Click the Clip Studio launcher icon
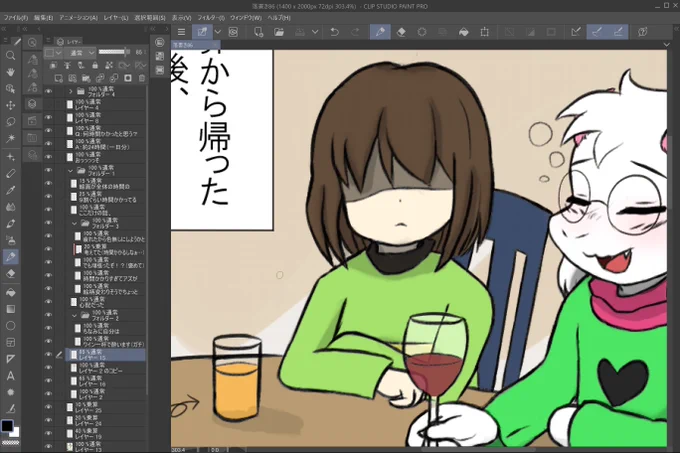 click(x=233, y=32)
